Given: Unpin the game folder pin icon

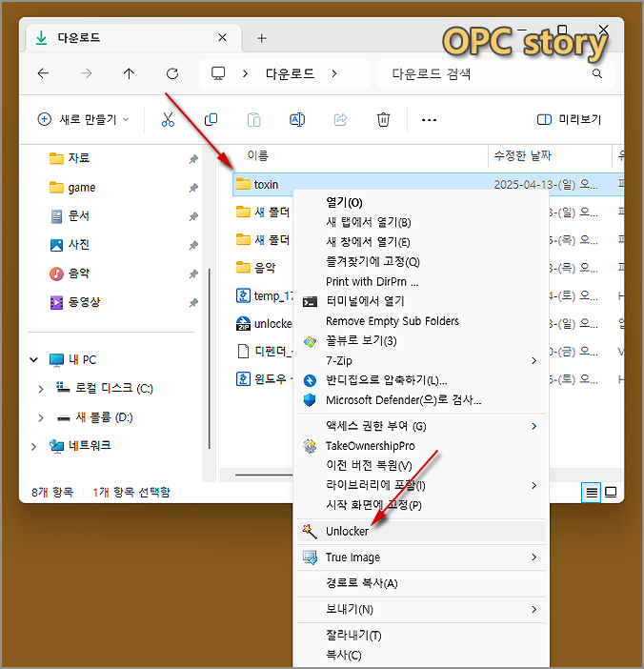Looking at the screenshot, I should pos(193,188).
